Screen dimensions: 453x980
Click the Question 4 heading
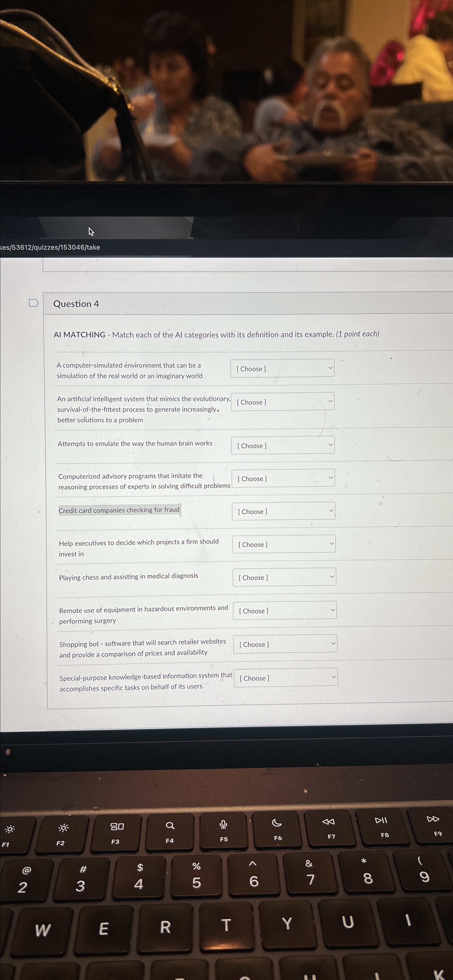(76, 304)
